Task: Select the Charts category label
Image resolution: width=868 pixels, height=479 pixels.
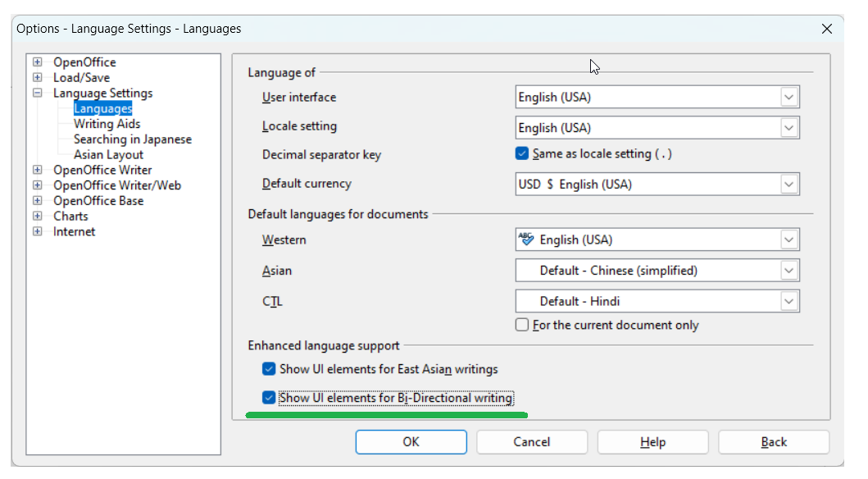Action: click(x=70, y=216)
